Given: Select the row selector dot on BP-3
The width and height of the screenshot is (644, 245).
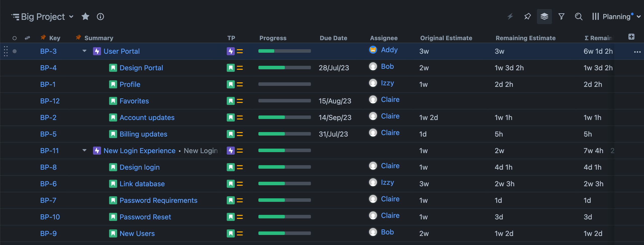Looking at the screenshot, I should pos(15,51).
